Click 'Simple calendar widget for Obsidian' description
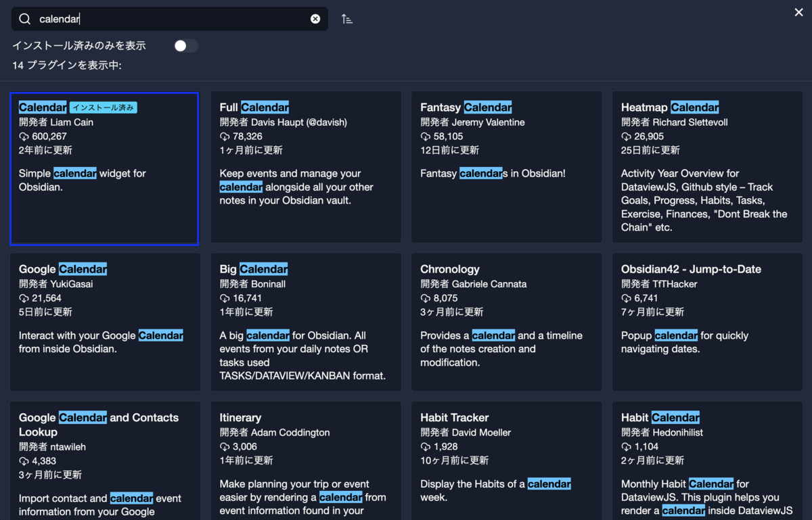The height and width of the screenshot is (520, 812). [x=83, y=180]
